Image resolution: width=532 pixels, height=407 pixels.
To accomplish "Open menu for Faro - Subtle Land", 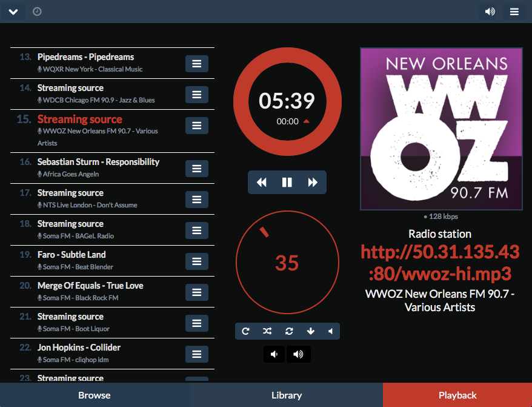I will tap(197, 261).
